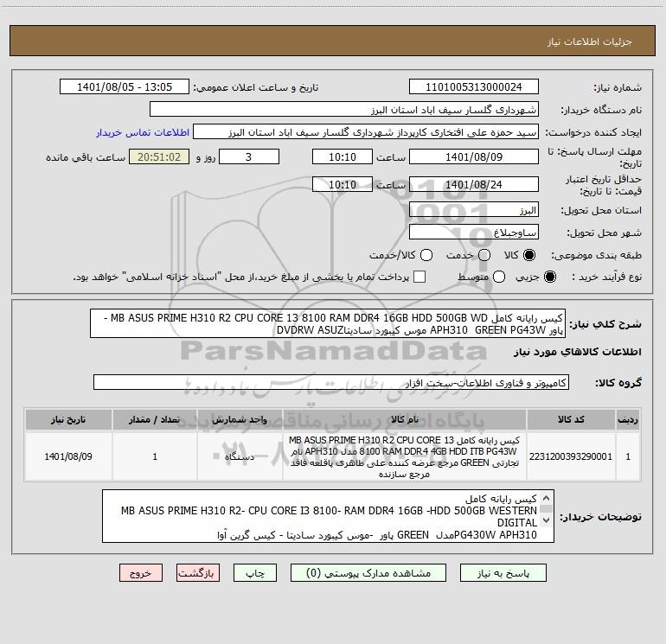This screenshot has width=666, height=644.
Task: Click the response deadline hour field 10:10
Action: tap(343, 156)
